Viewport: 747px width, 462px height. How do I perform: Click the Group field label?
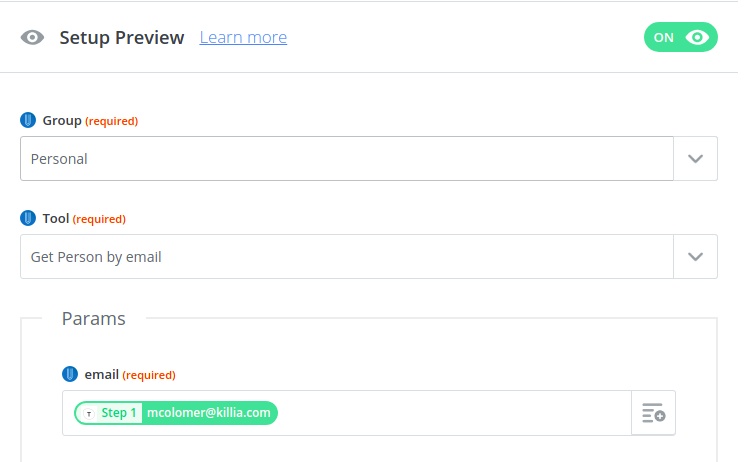[62, 121]
